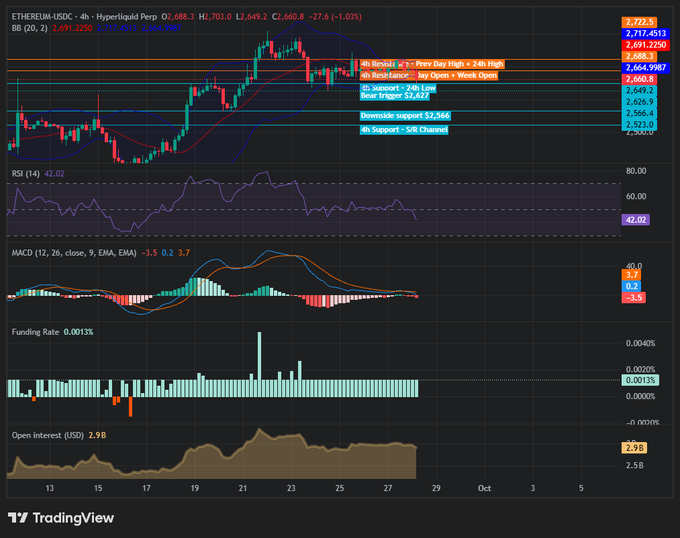Click the MACD 40.0 scale label
The height and width of the screenshot is (538, 680).
coord(634,266)
